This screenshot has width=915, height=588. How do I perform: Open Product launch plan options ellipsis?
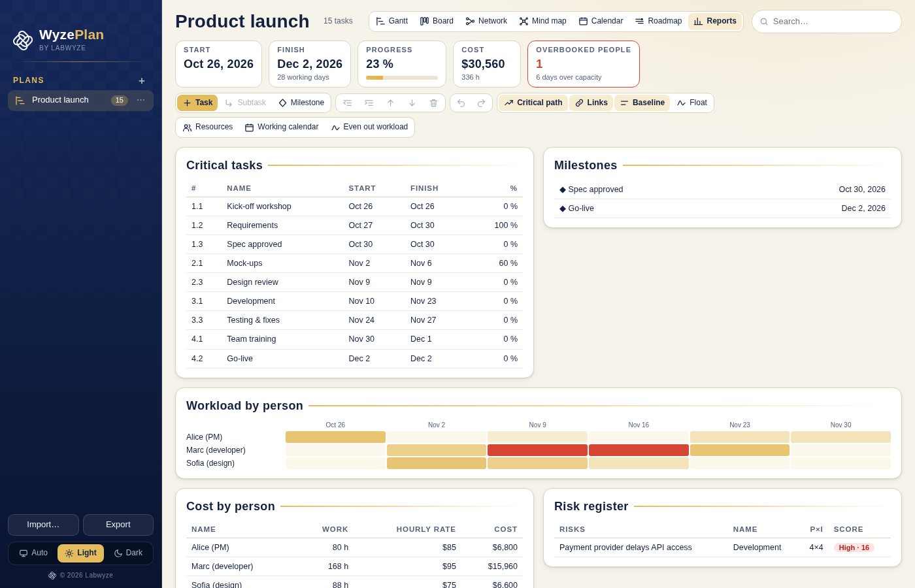[141, 100]
